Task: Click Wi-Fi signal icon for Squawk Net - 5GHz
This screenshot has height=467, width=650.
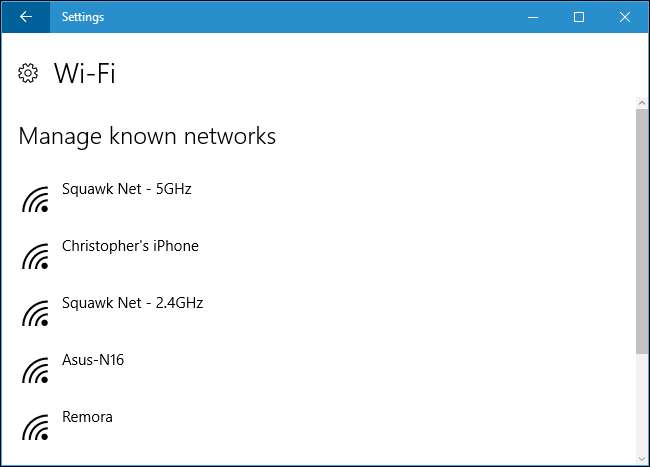Action: pyautogui.click(x=36, y=200)
